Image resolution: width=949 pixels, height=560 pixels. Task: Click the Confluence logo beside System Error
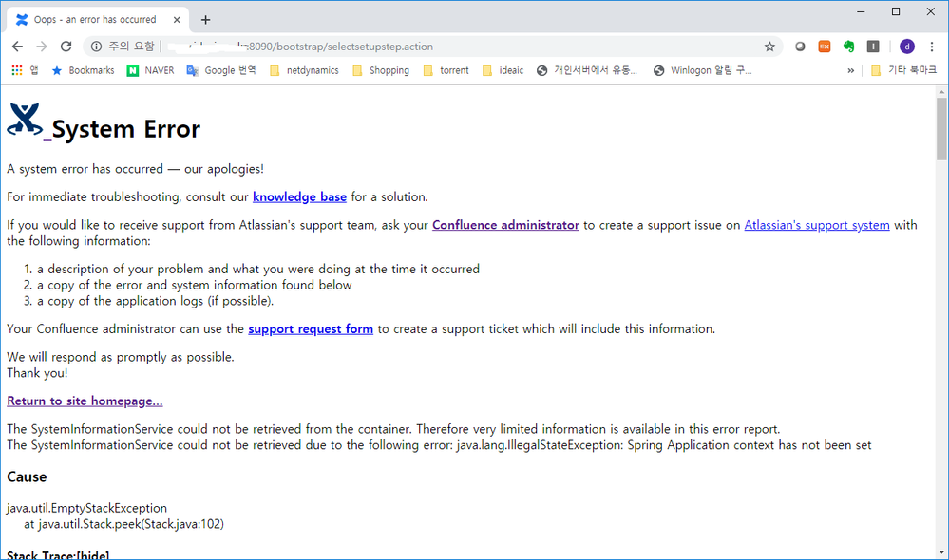[25, 121]
